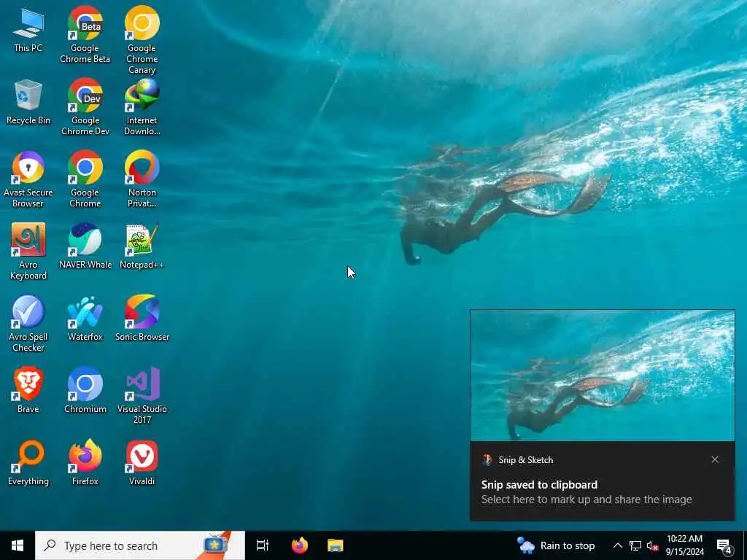Dismiss the Snip & Sketch notification
The width and height of the screenshot is (747, 560).
click(715, 459)
